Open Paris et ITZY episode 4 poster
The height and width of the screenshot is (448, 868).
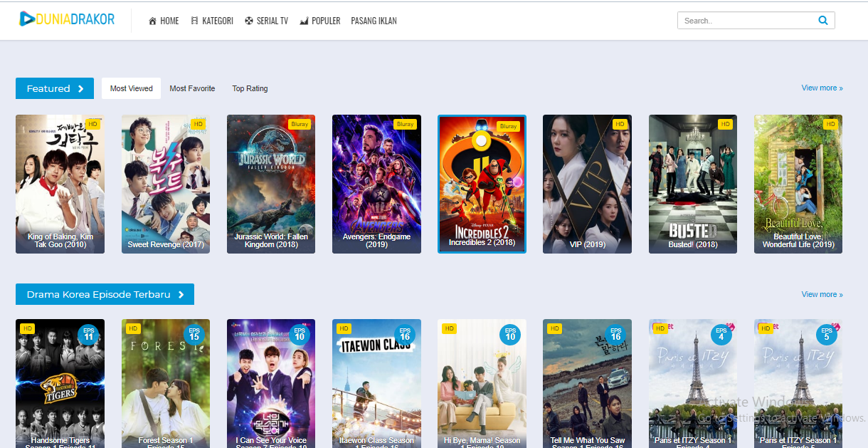[693, 383]
